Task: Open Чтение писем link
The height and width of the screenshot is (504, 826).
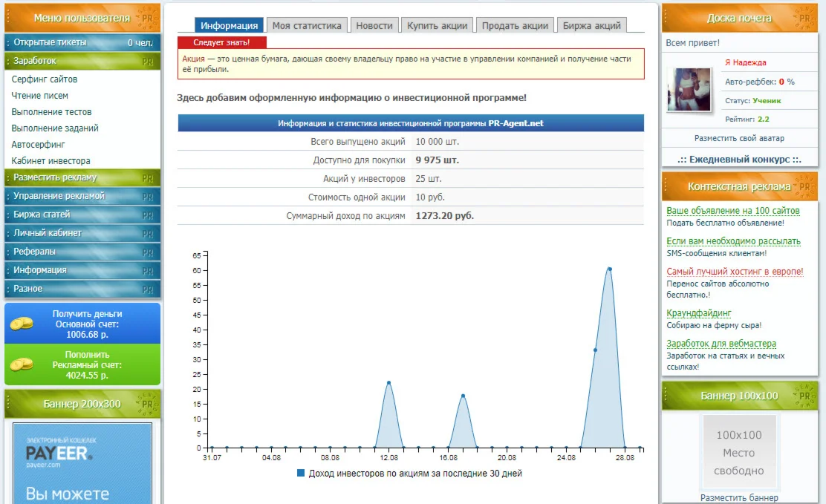Action: click(x=39, y=95)
